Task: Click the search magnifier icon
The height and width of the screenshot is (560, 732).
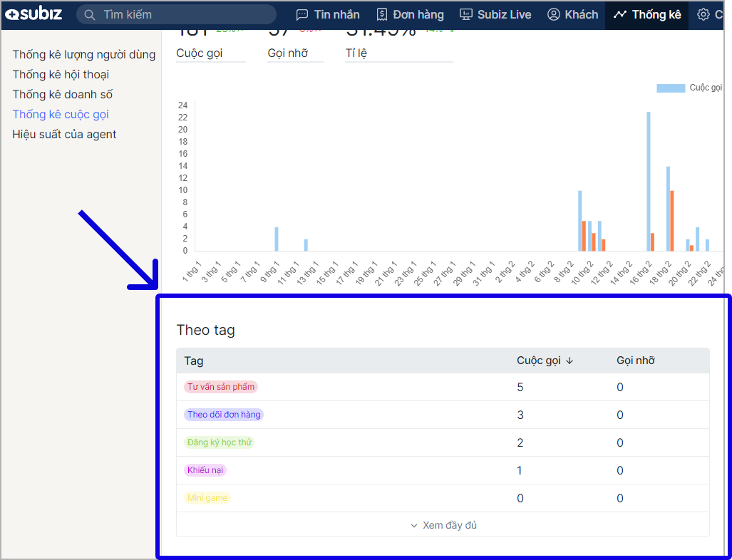Action: [x=91, y=15]
